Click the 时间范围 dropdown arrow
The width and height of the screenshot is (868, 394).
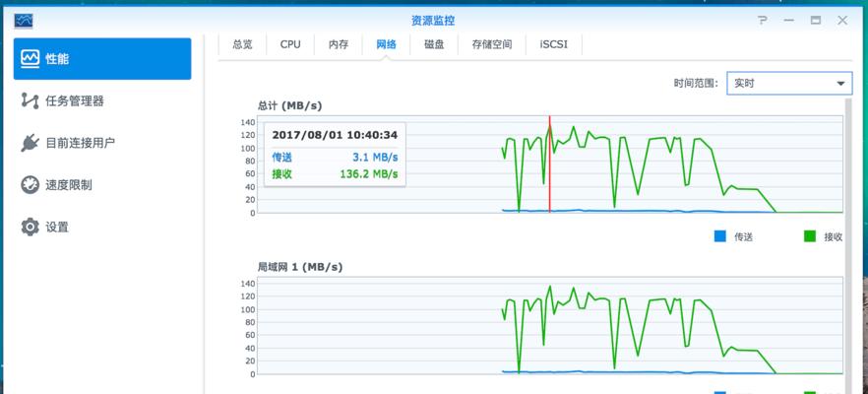(840, 84)
